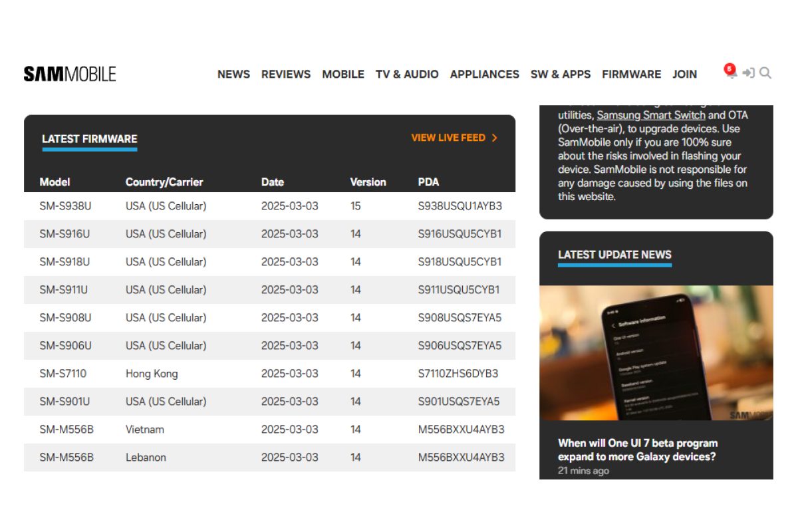
Task: Select the SM-S938U firmware row
Action: click(269, 206)
